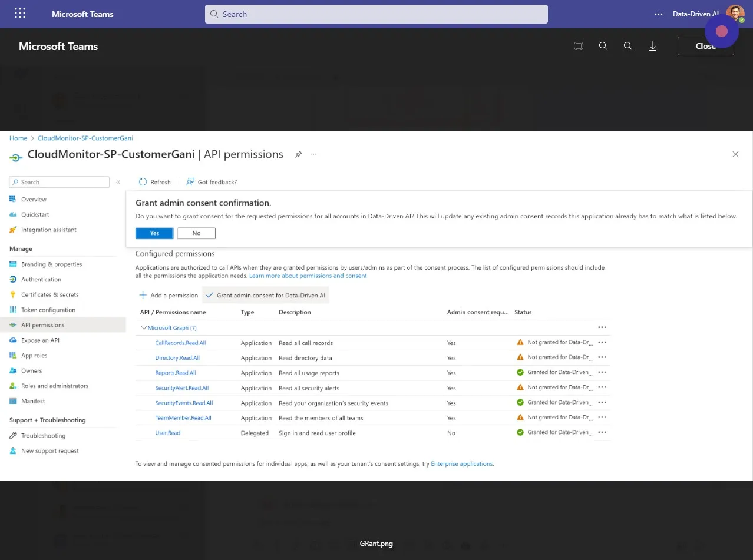Screen dimensions: 753x560
Task: Open the SecurityAlert.Read.All permission
Action: tap(182, 388)
